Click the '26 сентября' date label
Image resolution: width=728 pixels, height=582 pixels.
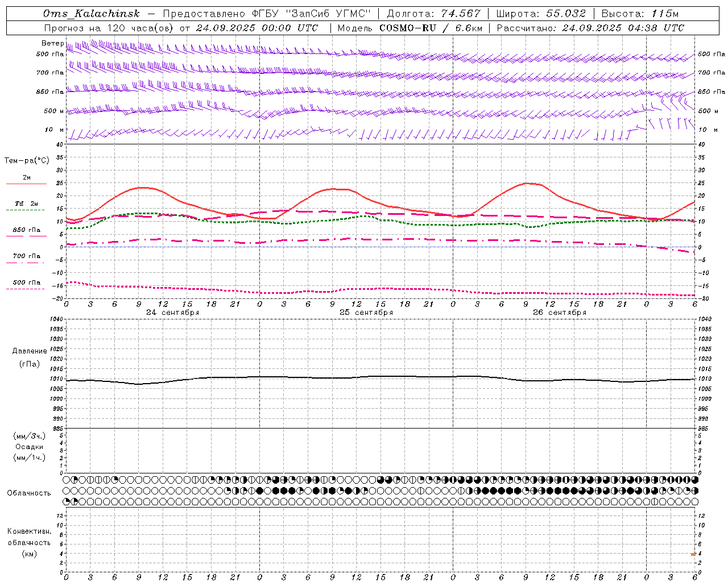tap(560, 313)
